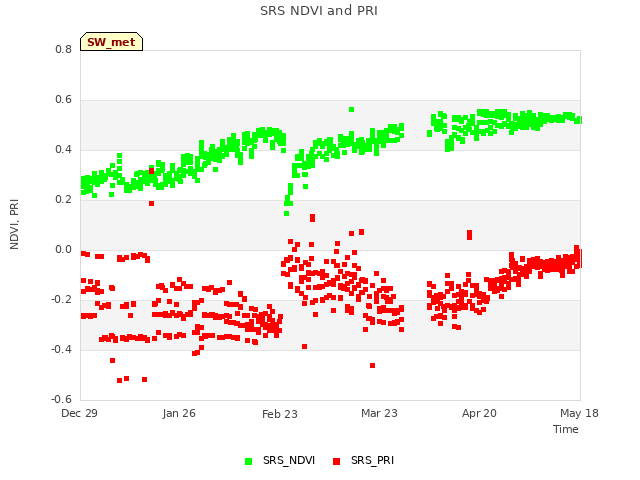The width and height of the screenshot is (640, 480).
Task: Toggle the SRS_PRI legend entry
Action: (x=363, y=460)
